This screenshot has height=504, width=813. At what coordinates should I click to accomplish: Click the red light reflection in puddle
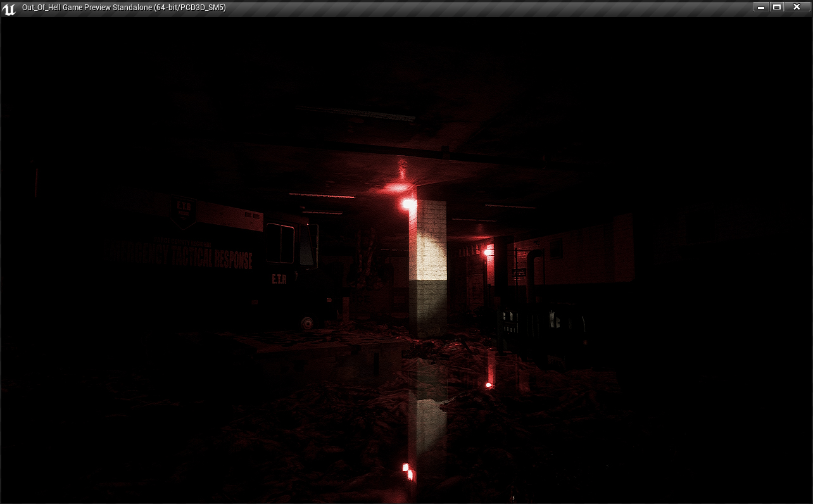pos(488,384)
